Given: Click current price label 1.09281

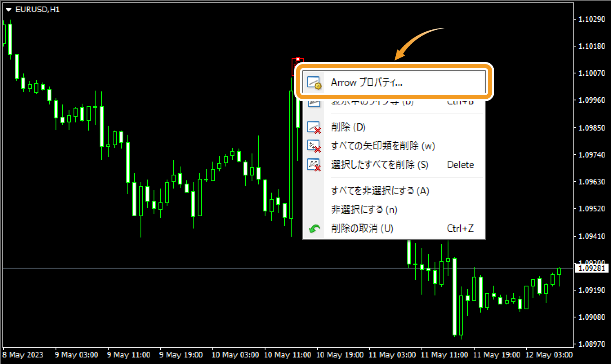Looking at the screenshot, I should click(x=592, y=268).
